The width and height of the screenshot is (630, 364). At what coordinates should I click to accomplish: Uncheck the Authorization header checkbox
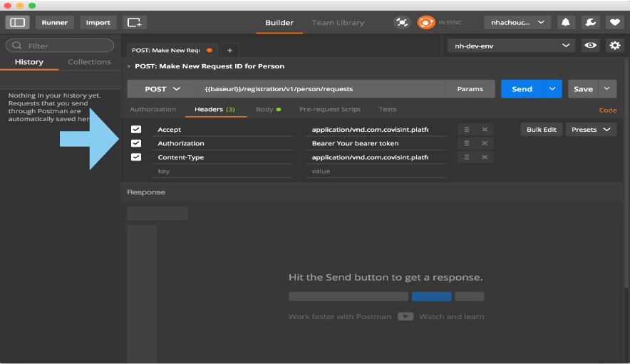pos(136,143)
